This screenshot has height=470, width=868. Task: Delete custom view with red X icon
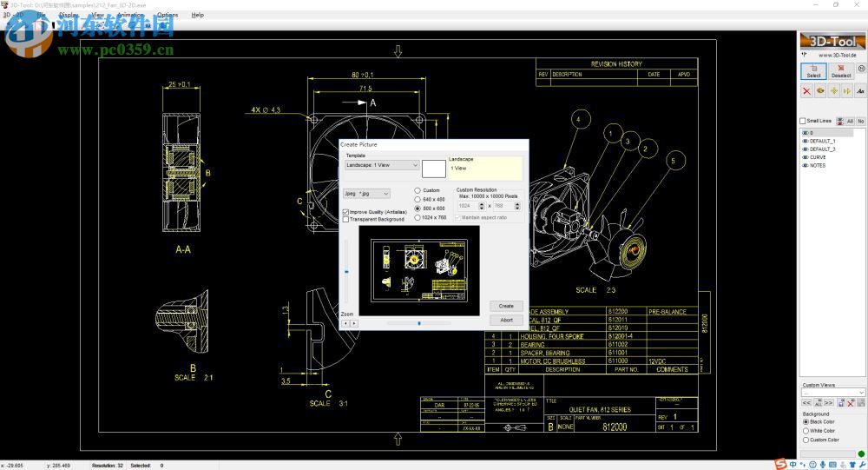tap(851, 403)
